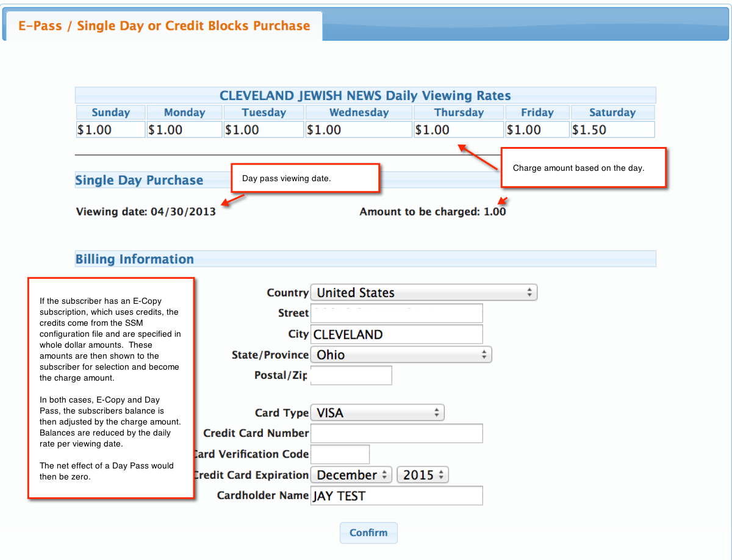This screenshot has height=560, width=732.
Task: Click the CLEVELAND JEWISH NEWS Daily Viewing Rates title
Action: click(365, 96)
